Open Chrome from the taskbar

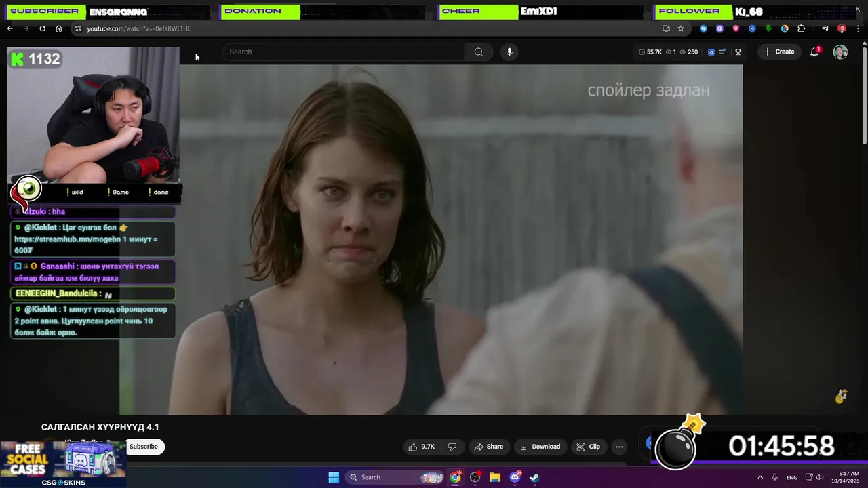455,477
